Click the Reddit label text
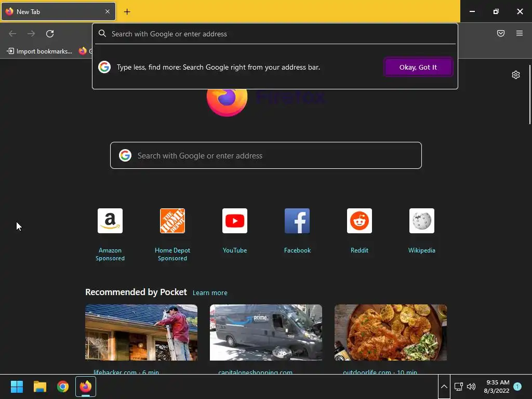The height and width of the screenshot is (399, 532). point(360,250)
